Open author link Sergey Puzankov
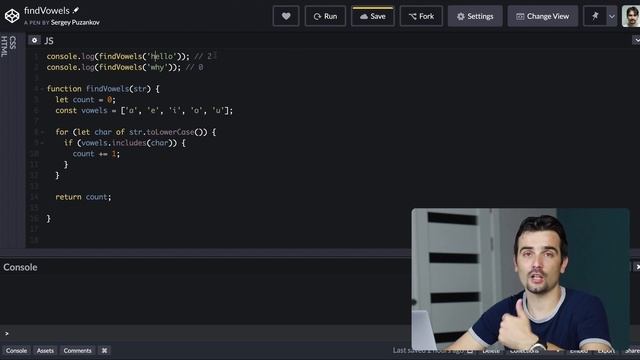Viewport: 640px width, 360px height. coord(75,22)
